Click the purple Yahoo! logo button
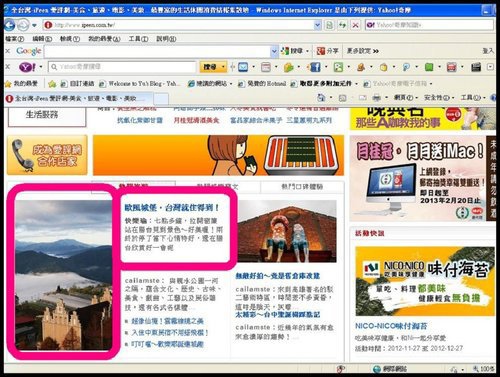 tap(27, 67)
